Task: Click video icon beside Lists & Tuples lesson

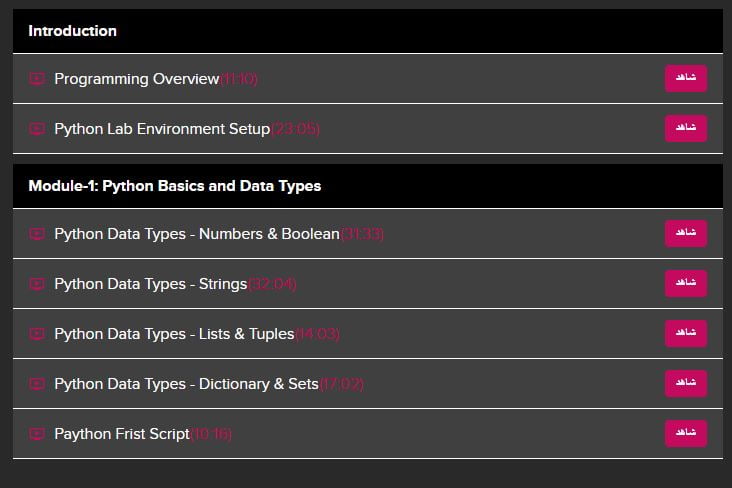Action: point(37,333)
